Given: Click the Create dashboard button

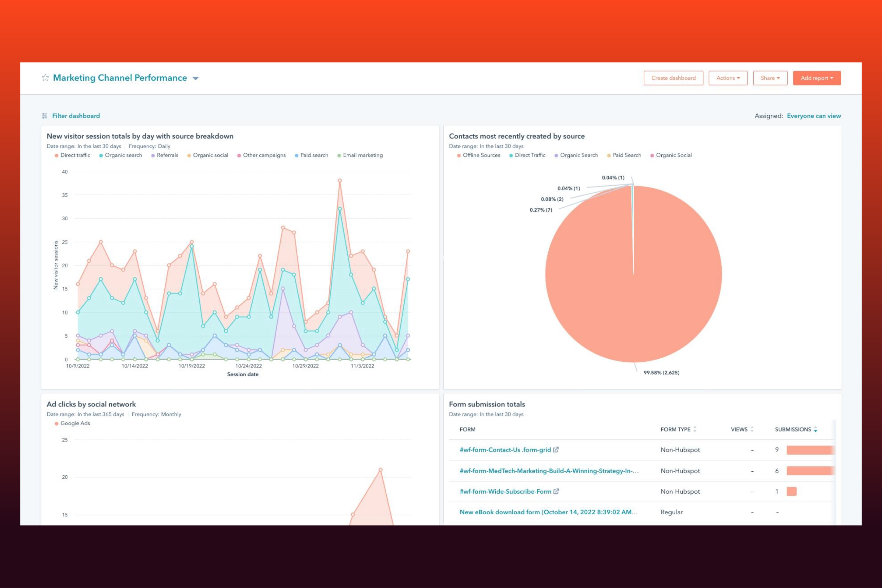Looking at the screenshot, I should (674, 78).
